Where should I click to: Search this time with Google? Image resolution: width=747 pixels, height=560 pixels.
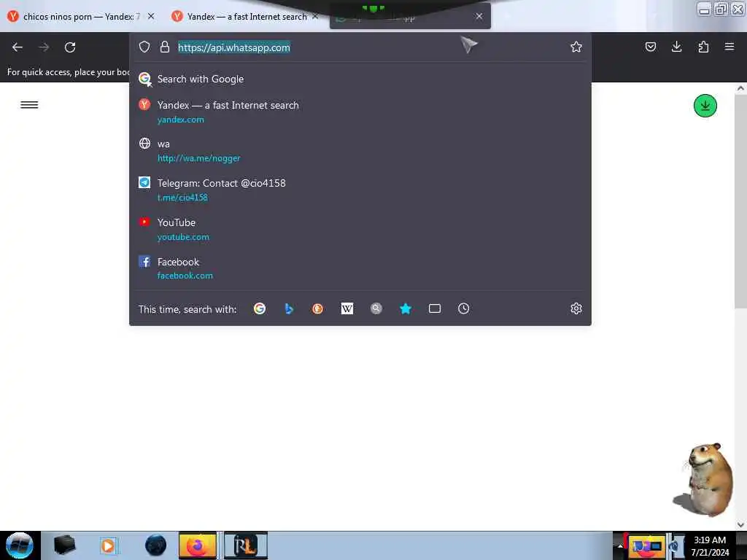point(260,308)
